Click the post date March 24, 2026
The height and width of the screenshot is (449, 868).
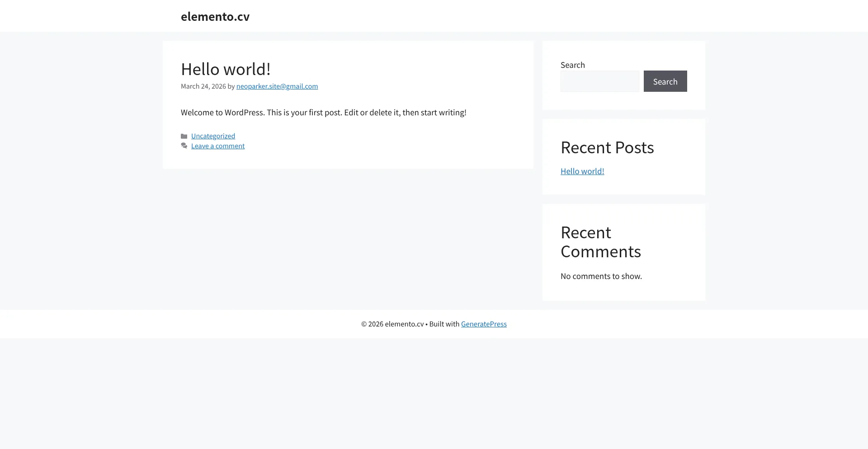[203, 86]
